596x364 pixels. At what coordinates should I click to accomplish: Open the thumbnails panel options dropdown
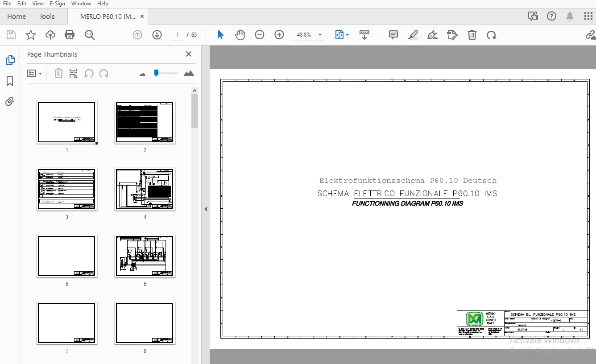35,73
